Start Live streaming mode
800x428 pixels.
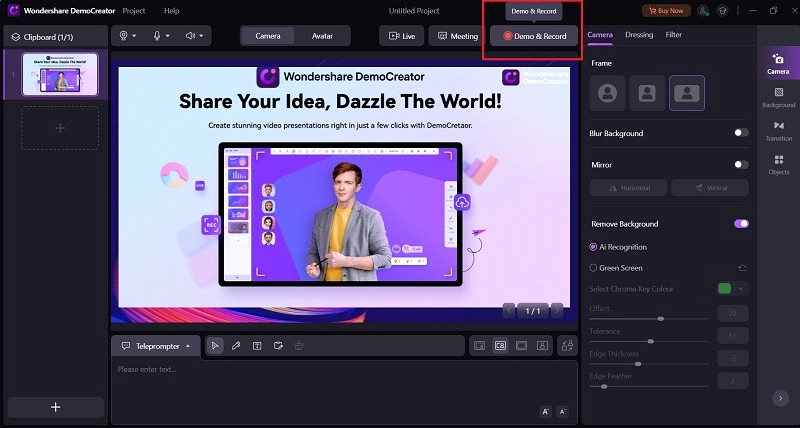click(x=402, y=36)
